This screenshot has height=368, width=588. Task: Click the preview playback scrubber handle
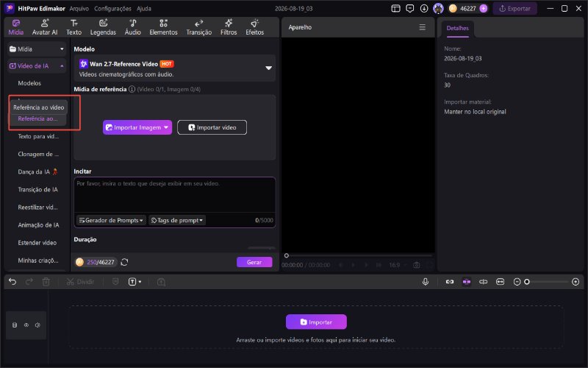click(287, 255)
